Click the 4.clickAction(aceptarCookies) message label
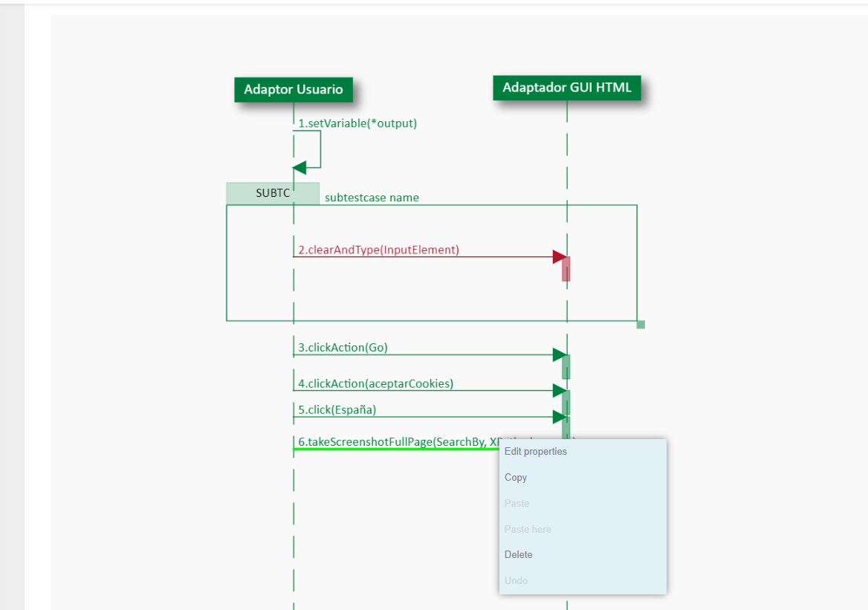The image size is (868, 610). pyautogui.click(x=375, y=384)
